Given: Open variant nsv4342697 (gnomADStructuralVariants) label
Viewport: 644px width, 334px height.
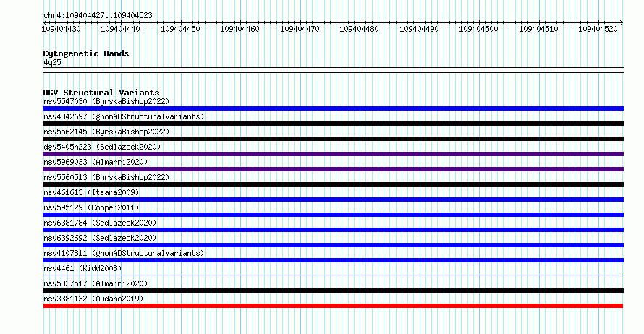Looking at the screenshot, I should (124, 116).
